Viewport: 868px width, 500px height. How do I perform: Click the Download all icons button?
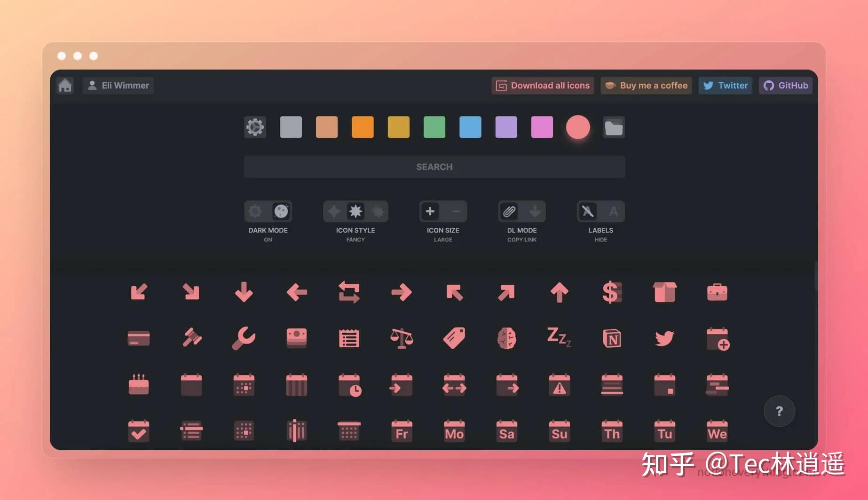(542, 85)
